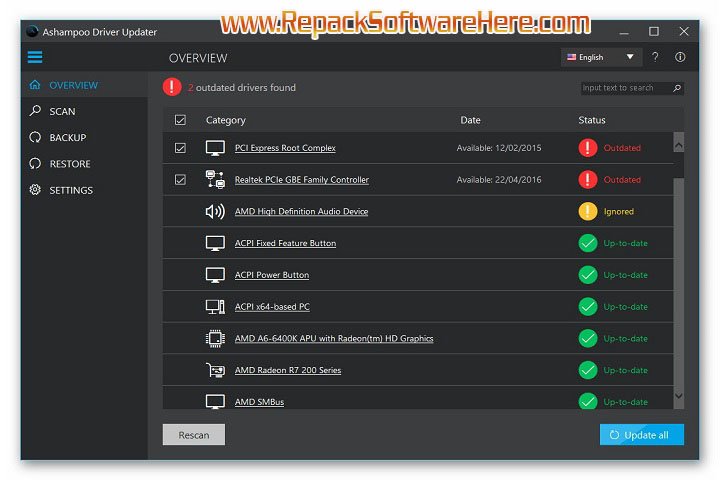The height and width of the screenshot is (480, 720).
Task: Click 'Ignored' status text
Action: [619, 211]
